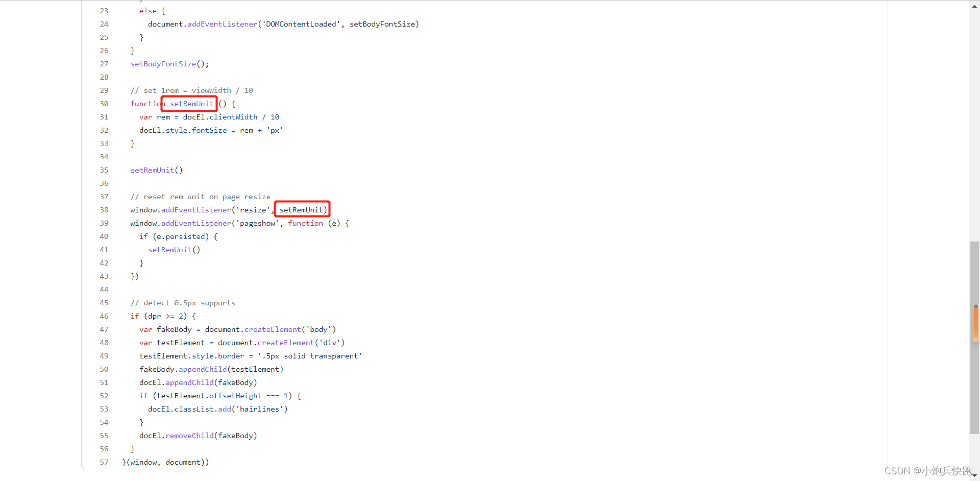Click the orange marker in the scrollbar

(x=976, y=323)
